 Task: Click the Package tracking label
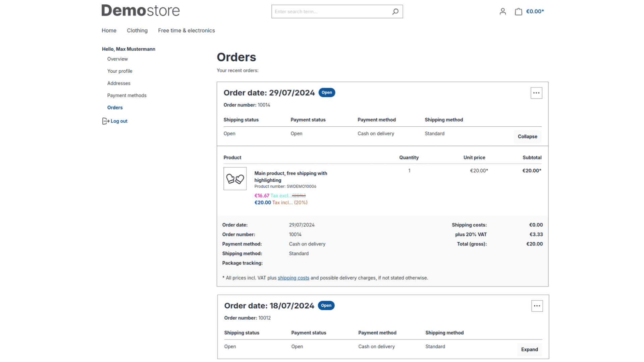pyautogui.click(x=242, y=263)
